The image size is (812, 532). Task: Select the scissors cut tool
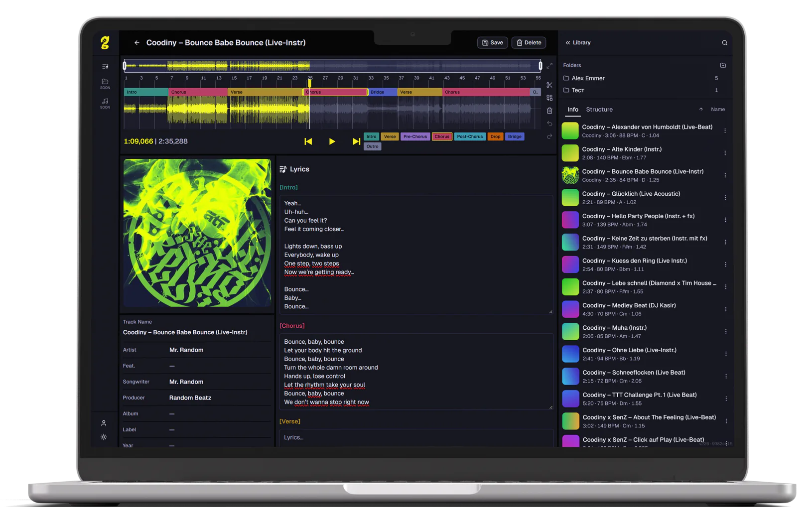point(549,85)
